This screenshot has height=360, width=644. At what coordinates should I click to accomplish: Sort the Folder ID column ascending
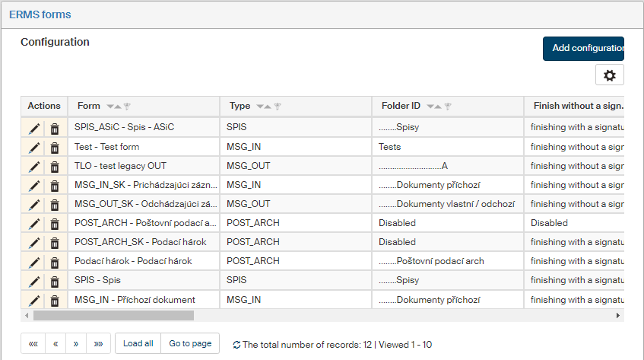pos(439,107)
